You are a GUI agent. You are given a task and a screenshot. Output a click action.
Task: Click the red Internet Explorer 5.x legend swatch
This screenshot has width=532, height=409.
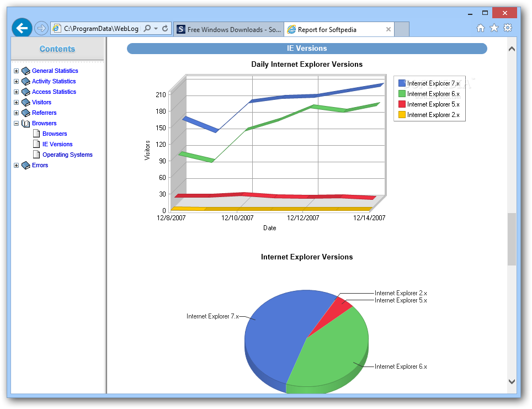402,104
